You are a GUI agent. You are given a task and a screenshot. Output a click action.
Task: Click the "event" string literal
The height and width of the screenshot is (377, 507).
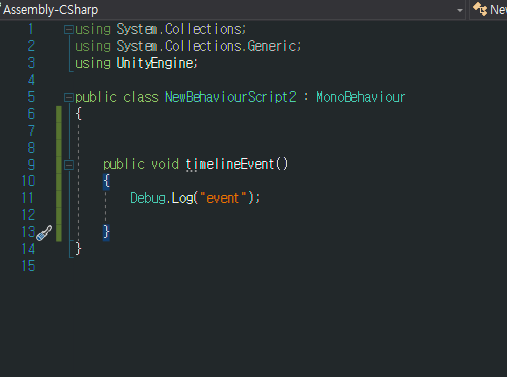[223, 198]
